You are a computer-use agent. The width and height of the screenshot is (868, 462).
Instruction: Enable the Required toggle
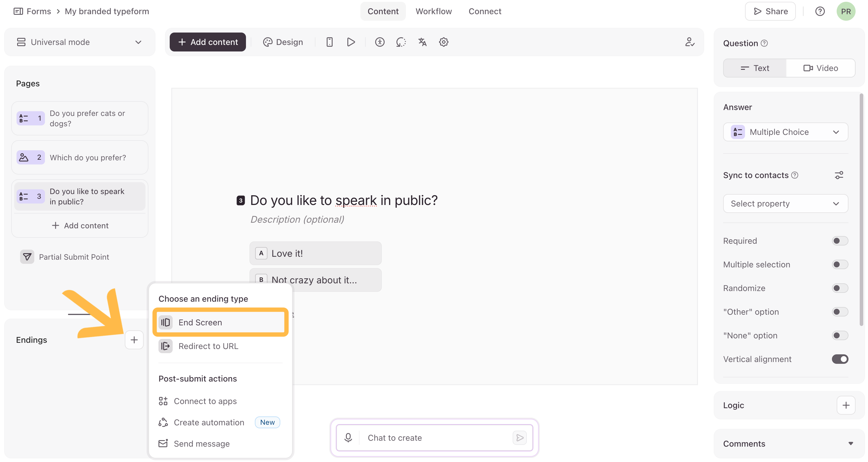(x=840, y=241)
